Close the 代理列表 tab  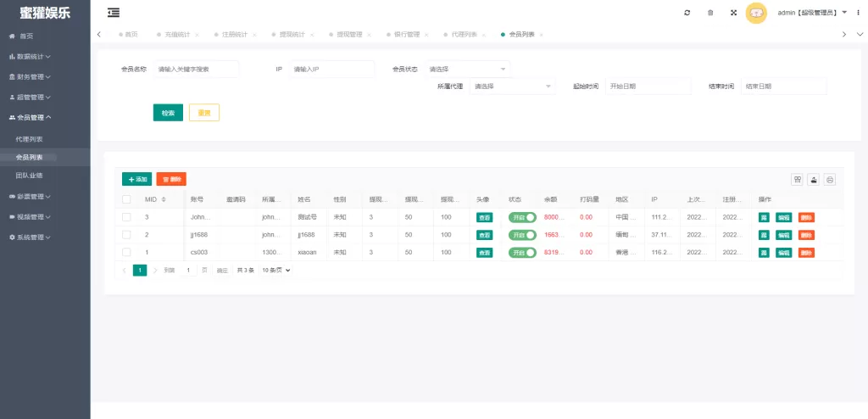(483, 35)
